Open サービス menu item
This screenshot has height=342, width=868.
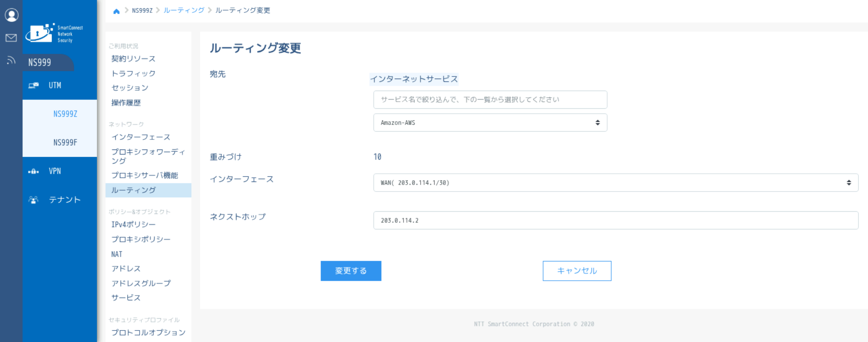pos(126,298)
